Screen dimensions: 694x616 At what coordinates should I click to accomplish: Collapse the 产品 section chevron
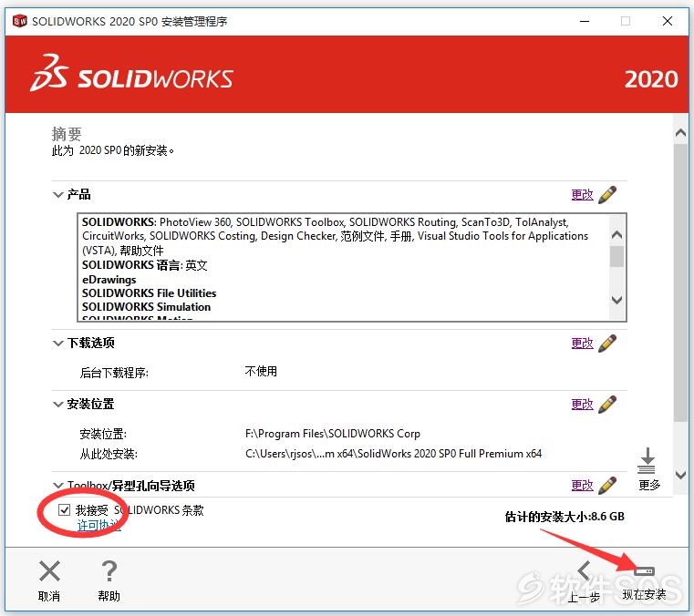coord(58,195)
